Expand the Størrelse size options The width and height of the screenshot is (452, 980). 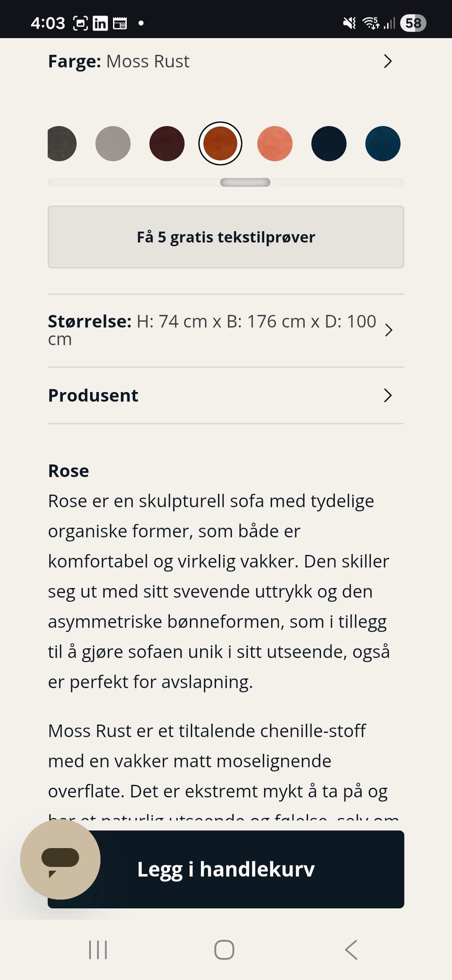(388, 330)
